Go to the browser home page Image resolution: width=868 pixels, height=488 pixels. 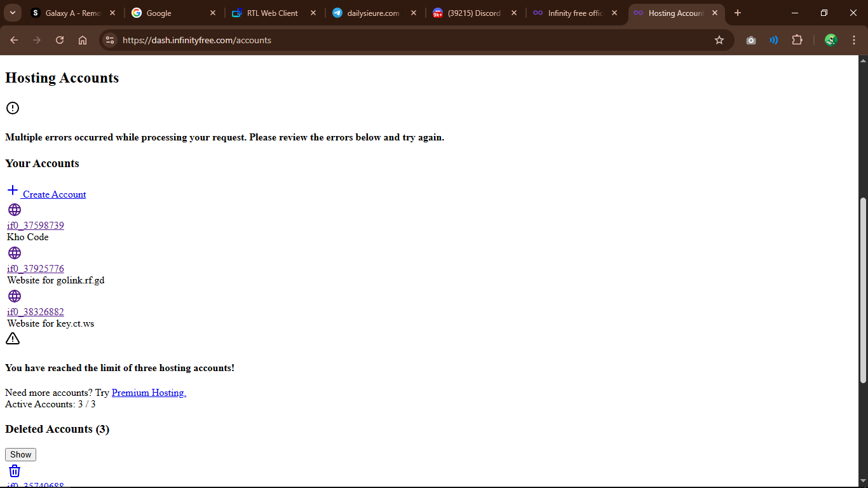[x=83, y=40]
